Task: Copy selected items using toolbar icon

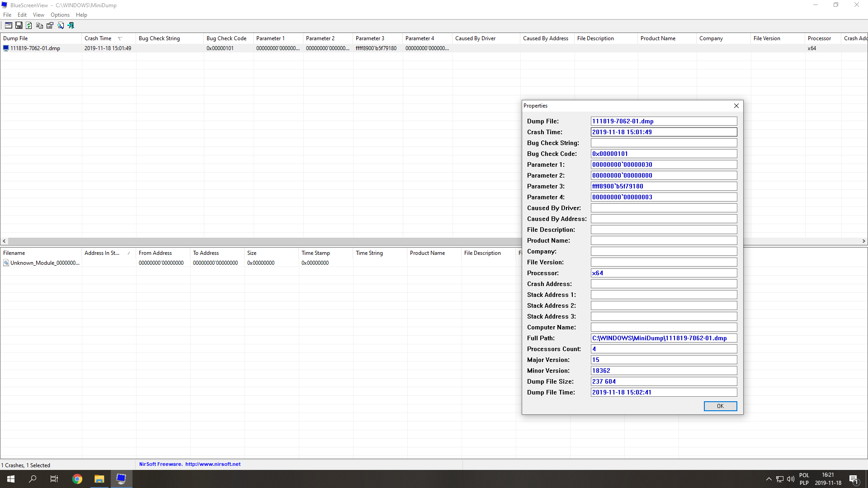Action: point(40,25)
